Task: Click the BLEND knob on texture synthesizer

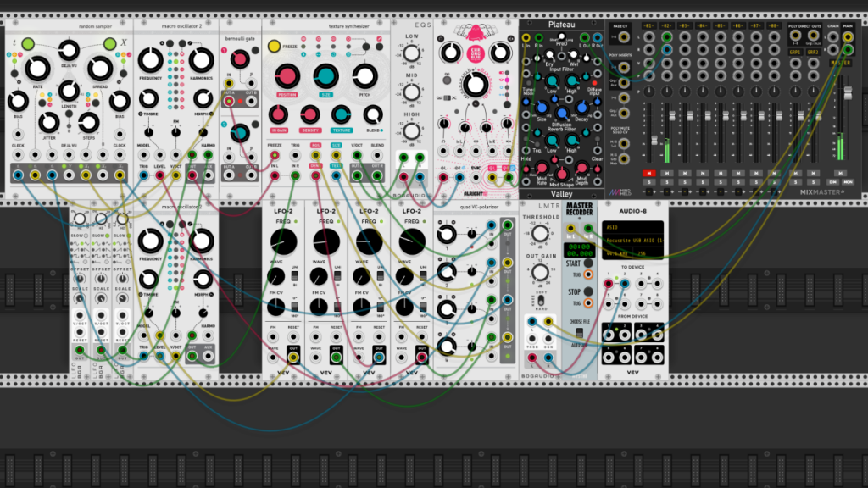Action: click(373, 115)
